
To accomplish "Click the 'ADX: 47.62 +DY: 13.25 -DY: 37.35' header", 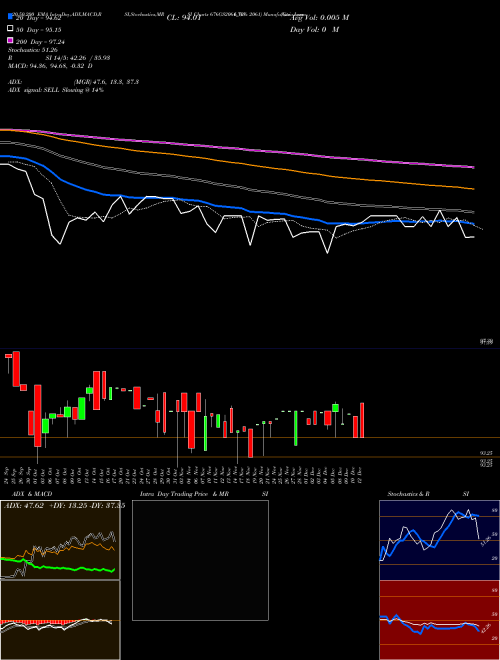I will (x=64, y=506).
